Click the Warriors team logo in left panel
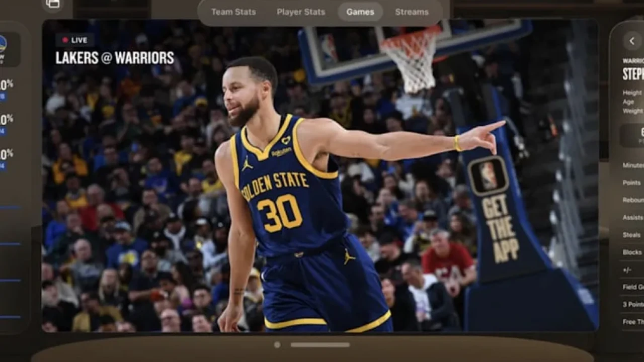Screen dimensions: 644x362 pos(3,43)
